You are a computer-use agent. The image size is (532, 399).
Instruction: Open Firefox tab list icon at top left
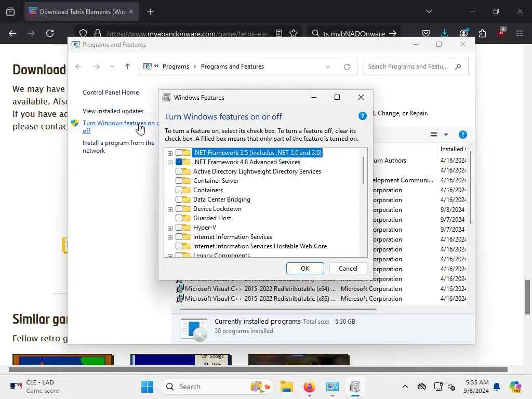tap(10, 11)
